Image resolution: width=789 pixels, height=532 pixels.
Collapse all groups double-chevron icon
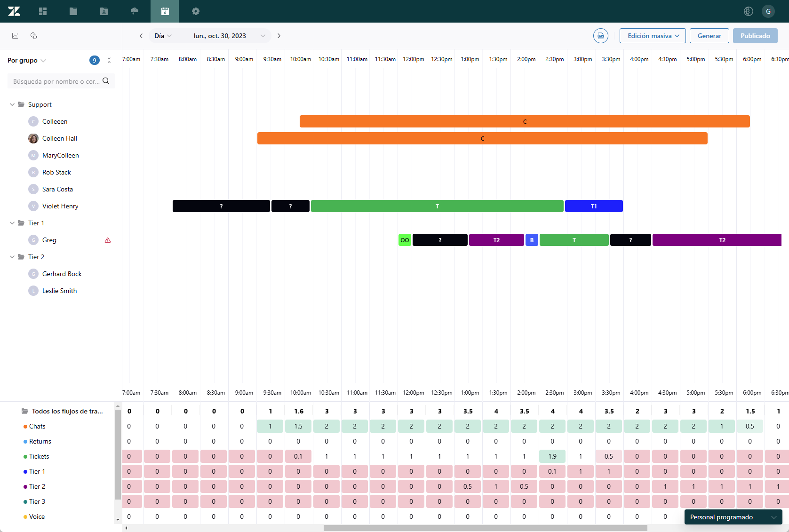[109, 60]
